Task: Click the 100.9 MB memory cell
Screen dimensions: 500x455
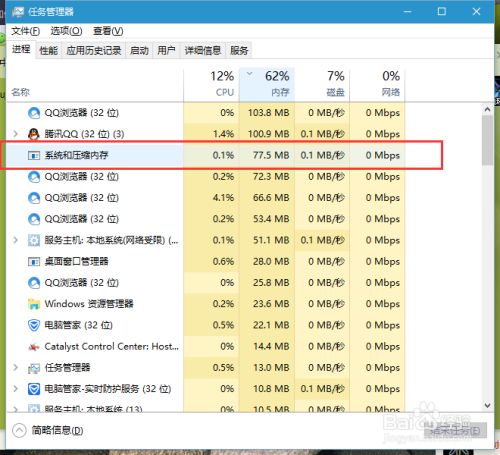Action: (267, 134)
